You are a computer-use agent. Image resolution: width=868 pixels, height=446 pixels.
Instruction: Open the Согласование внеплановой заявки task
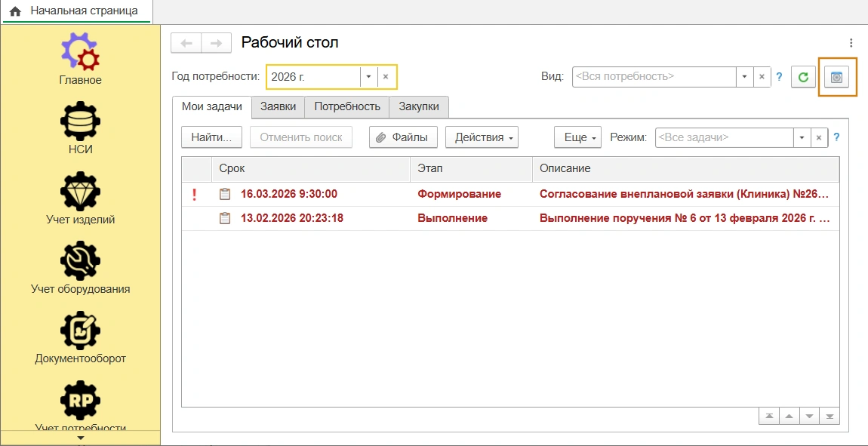[x=685, y=194]
